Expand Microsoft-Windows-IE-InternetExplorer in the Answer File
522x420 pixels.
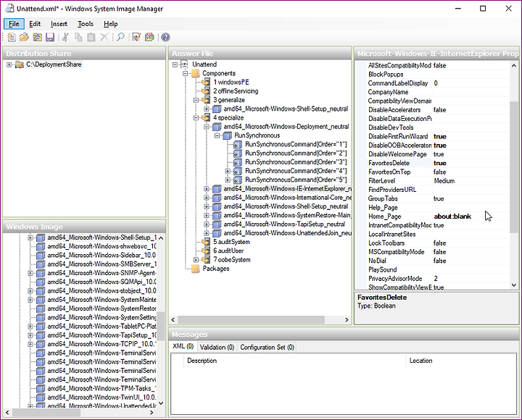point(207,189)
